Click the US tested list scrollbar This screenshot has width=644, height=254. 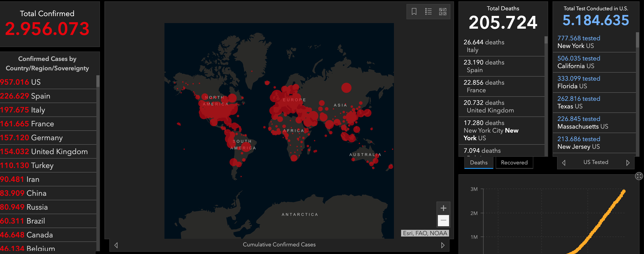tap(637, 40)
